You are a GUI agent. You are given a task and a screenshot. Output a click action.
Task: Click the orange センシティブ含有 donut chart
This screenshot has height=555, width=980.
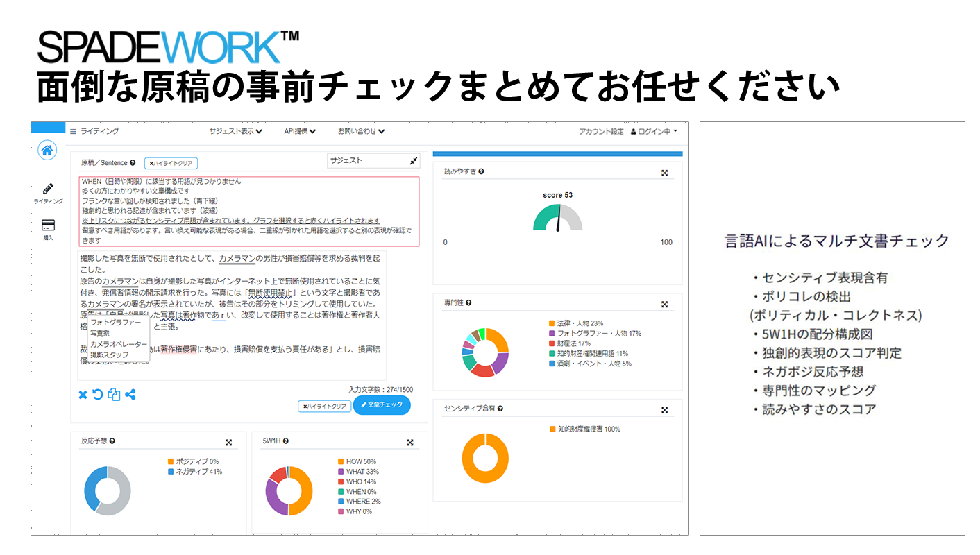tap(485, 459)
